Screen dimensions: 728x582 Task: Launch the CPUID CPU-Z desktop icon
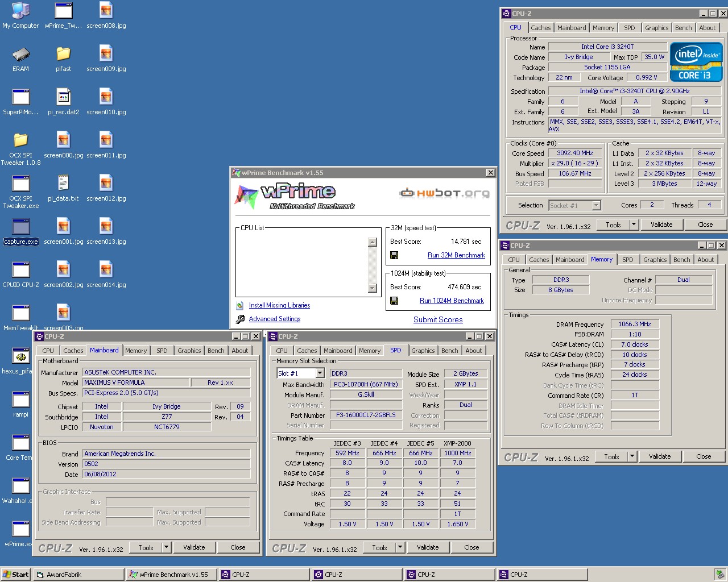point(20,275)
